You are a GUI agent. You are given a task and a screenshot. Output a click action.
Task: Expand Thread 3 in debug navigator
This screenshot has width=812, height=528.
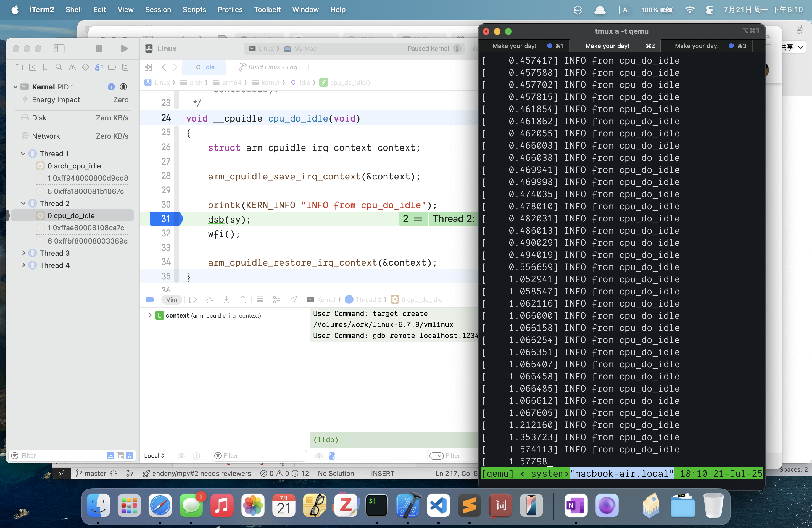tap(23, 253)
